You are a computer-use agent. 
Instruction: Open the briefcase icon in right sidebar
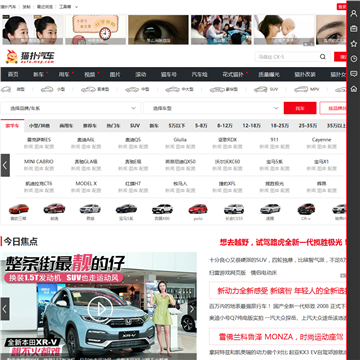click(x=354, y=29)
